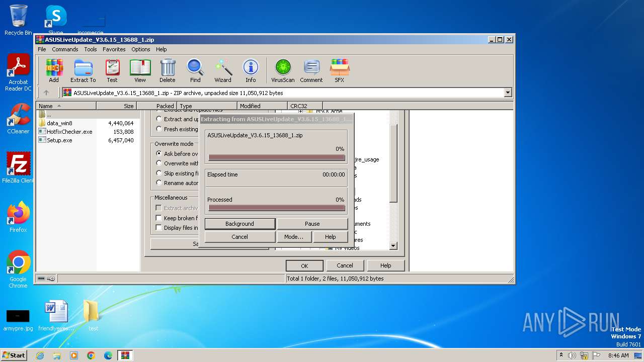Enable 'Display files in...' checkbox
The height and width of the screenshot is (362, 644).
158,228
